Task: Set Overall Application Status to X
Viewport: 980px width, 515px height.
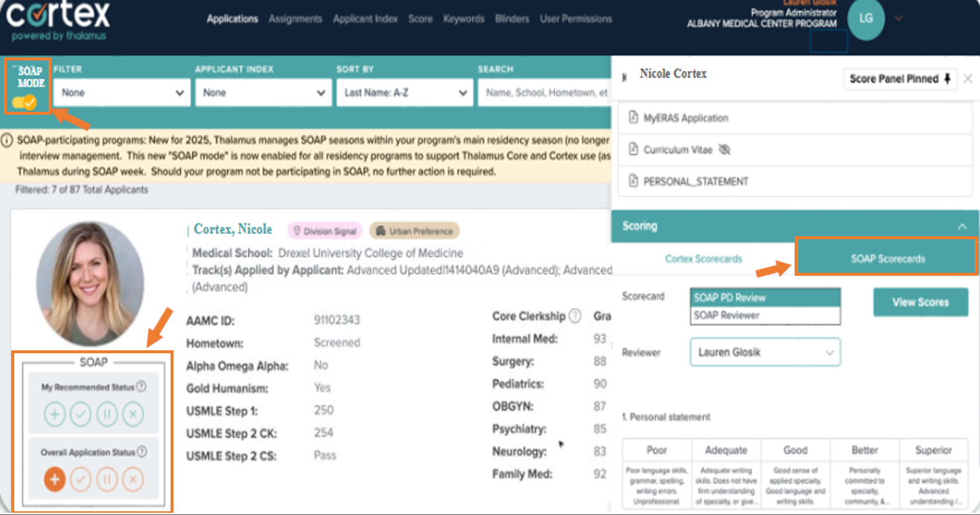Action: click(x=133, y=479)
